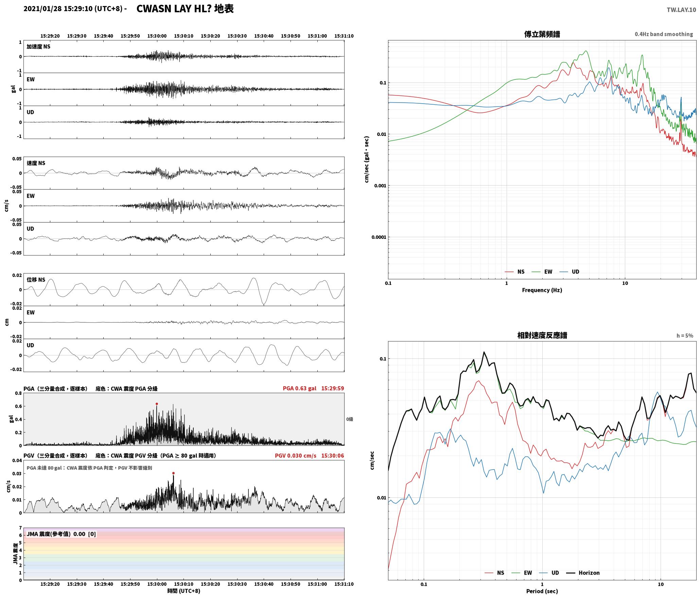700x598 pixels.
Task: Select the NS legend entry in Fourier spectrum
Action: [x=514, y=272]
